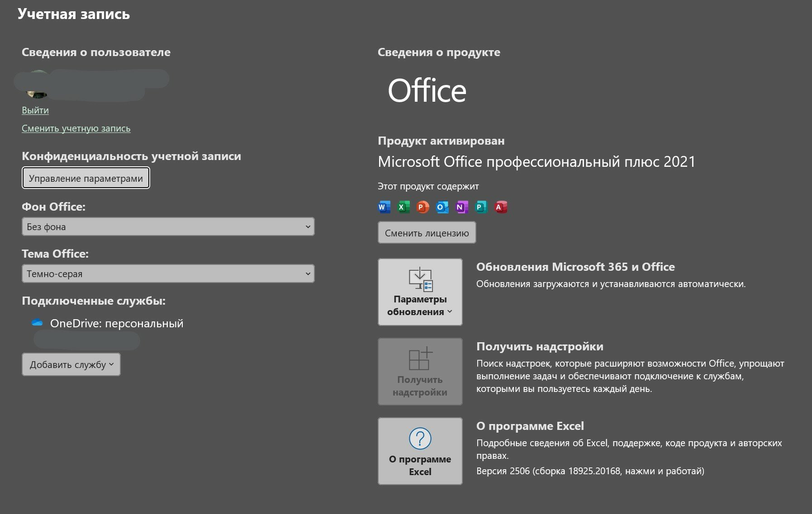Click the OneDrive cloud icon

pyautogui.click(x=37, y=323)
